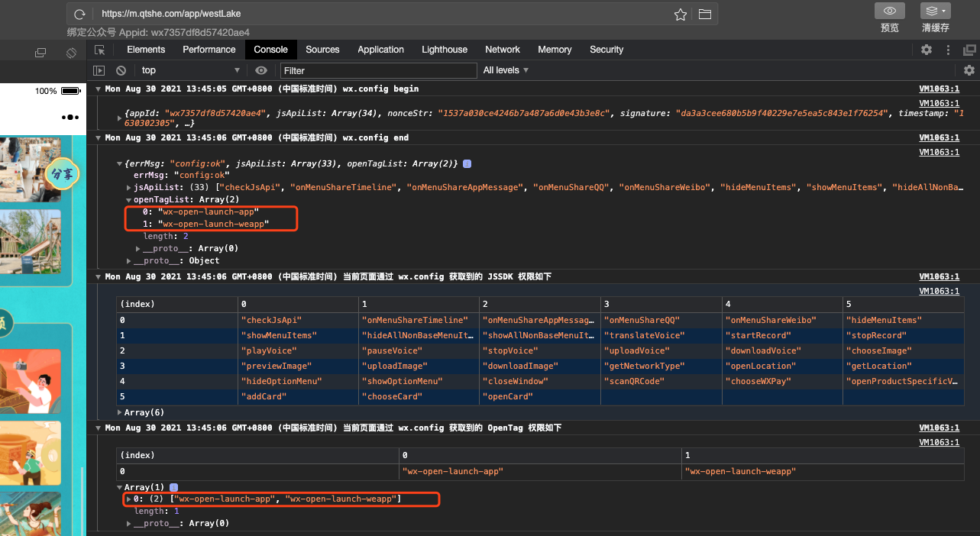Select the Console tab
This screenshot has height=536, width=980.
(x=271, y=50)
